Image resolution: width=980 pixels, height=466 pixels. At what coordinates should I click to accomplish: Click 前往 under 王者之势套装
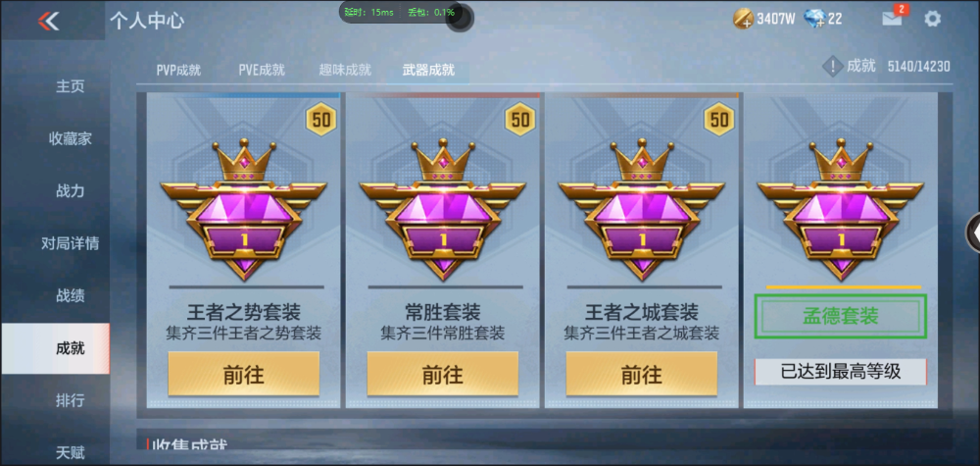pyautogui.click(x=244, y=374)
